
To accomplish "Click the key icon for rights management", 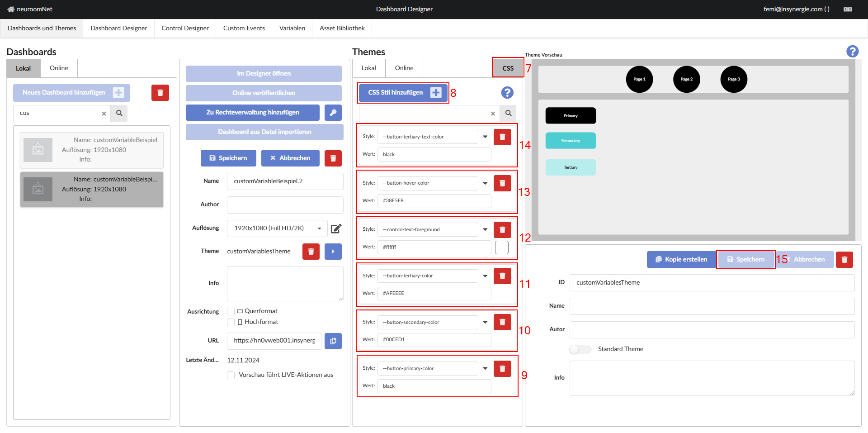I will 333,113.
